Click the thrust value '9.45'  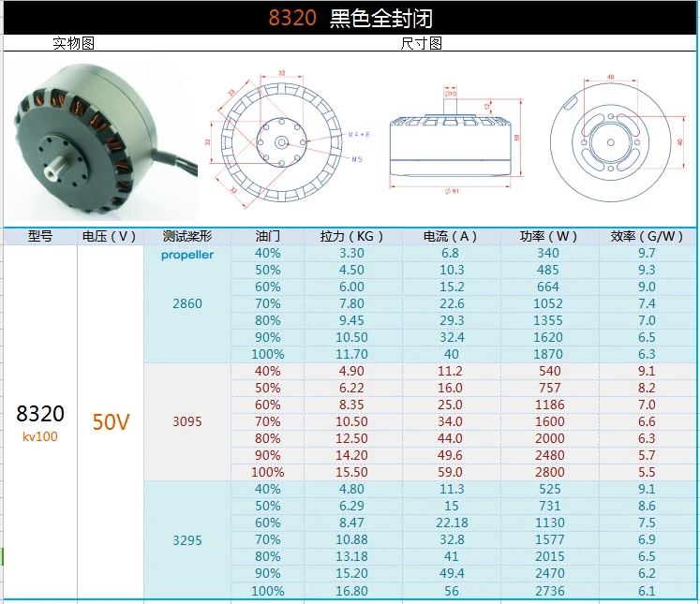pyautogui.click(x=351, y=321)
